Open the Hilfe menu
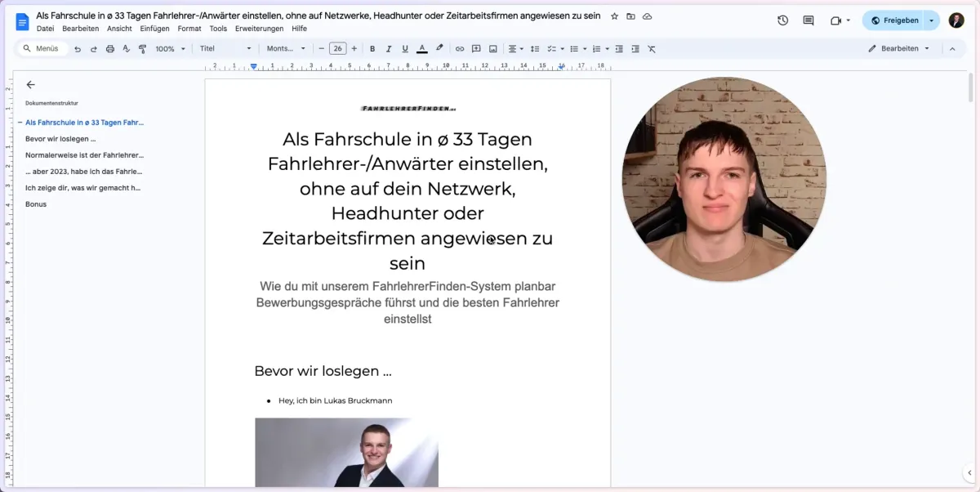The image size is (980, 492). click(299, 29)
